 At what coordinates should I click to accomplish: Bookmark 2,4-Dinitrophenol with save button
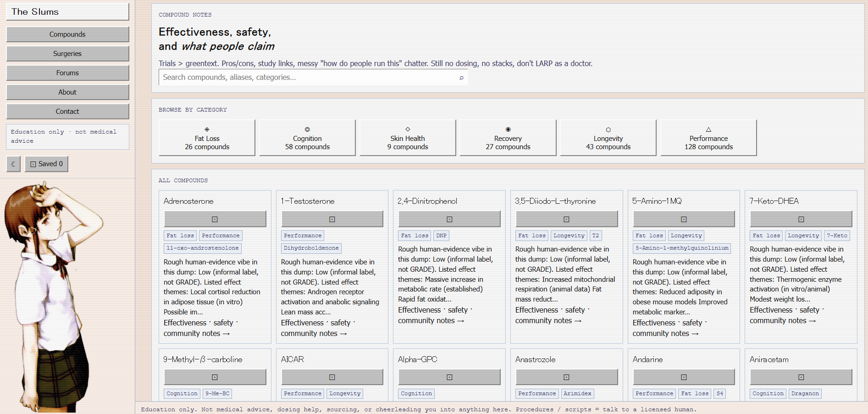[449, 219]
